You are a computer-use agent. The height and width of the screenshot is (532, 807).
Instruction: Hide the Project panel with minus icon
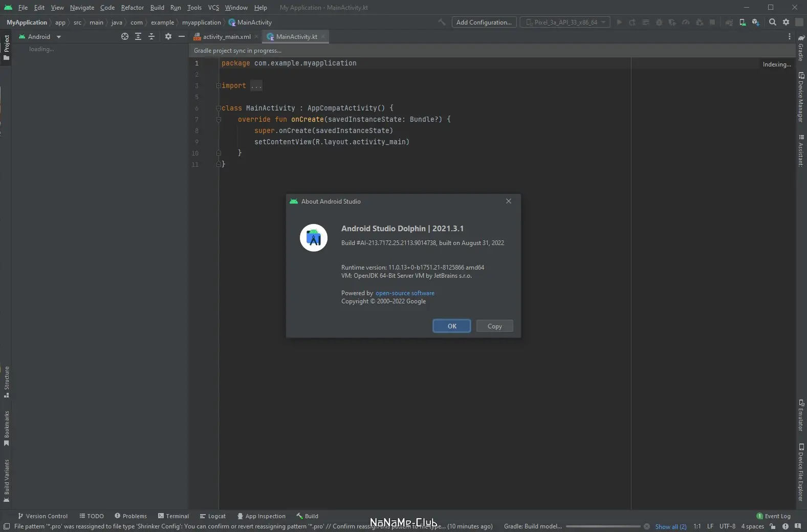coord(182,36)
